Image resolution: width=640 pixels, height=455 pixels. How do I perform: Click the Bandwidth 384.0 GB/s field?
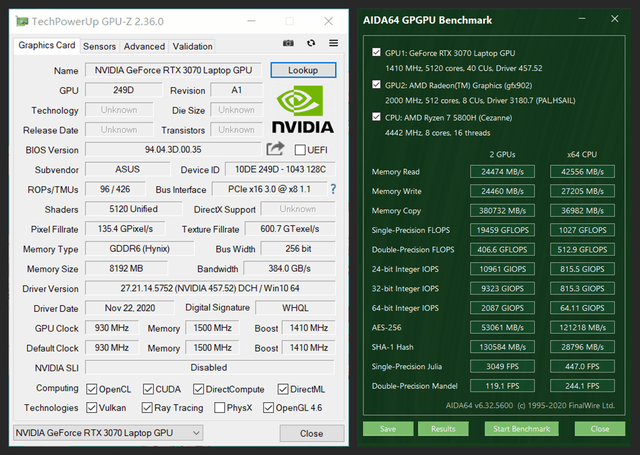coord(289,269)
